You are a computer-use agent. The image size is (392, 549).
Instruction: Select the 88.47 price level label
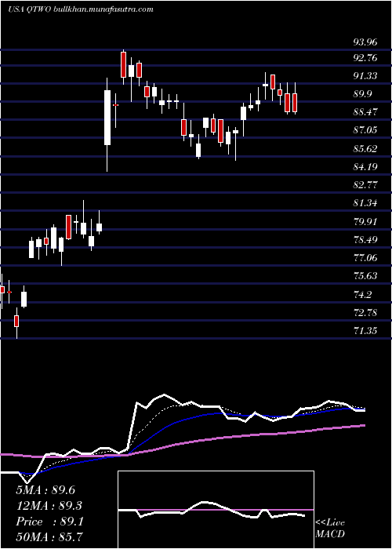[365, 112]
